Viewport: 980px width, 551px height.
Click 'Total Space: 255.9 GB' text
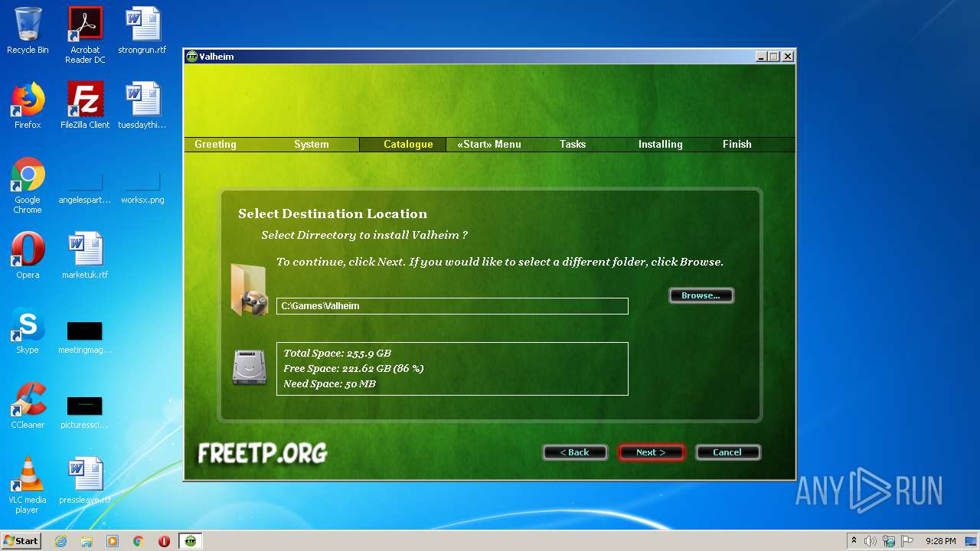(x=337, y=354)
